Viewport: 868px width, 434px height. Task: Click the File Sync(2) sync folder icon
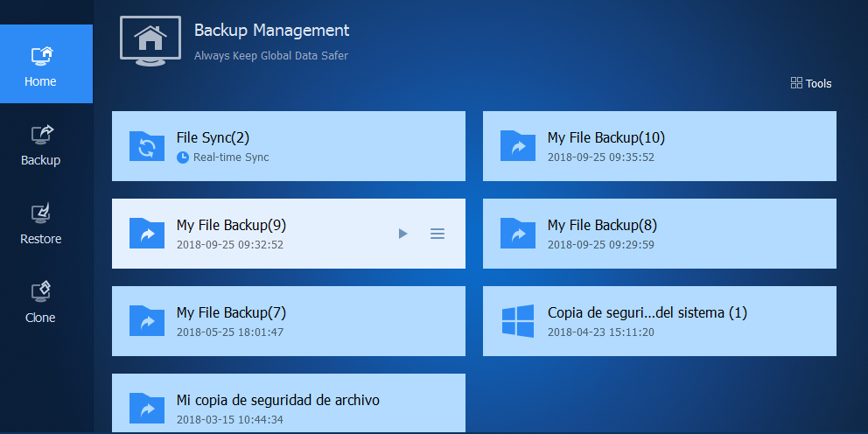coord(147,146)
